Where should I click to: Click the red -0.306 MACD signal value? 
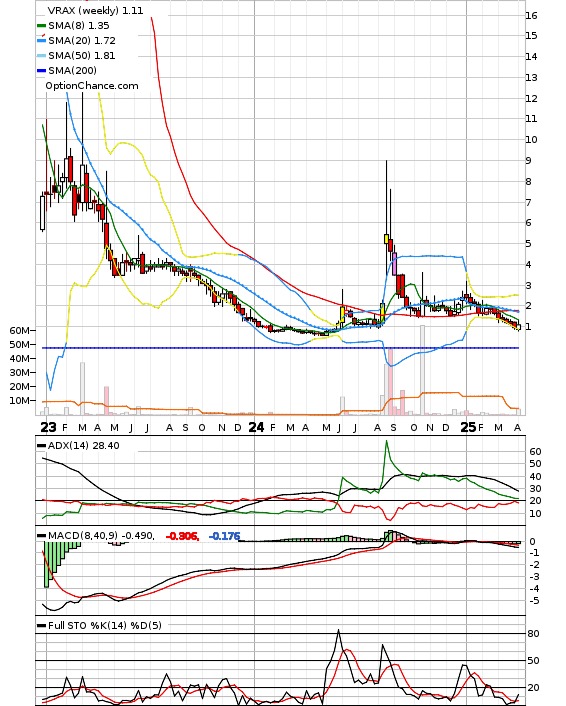tap(182, 536)
